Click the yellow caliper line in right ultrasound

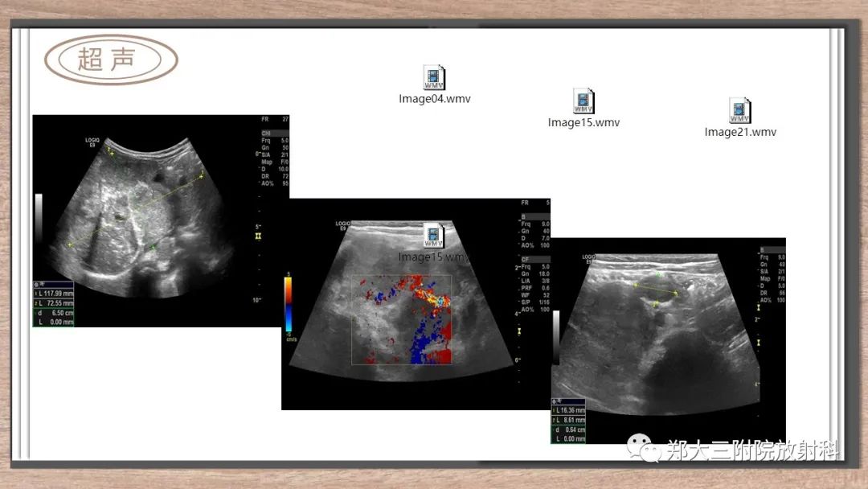pos(656,289)
